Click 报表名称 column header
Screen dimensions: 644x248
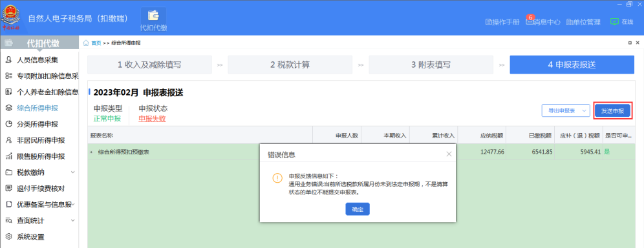(x=200, y=135)
